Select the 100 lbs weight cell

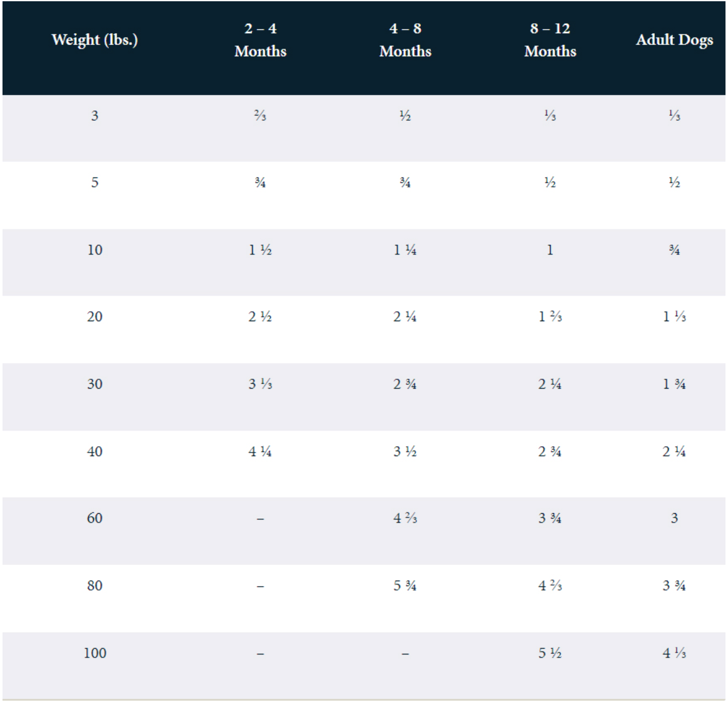tap(94, 653)
